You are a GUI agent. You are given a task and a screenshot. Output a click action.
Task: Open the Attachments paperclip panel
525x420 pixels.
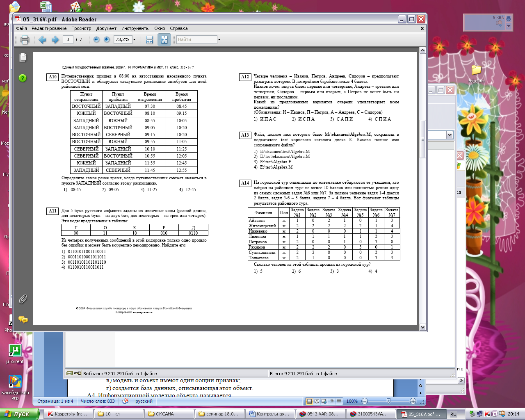(23, 299)
